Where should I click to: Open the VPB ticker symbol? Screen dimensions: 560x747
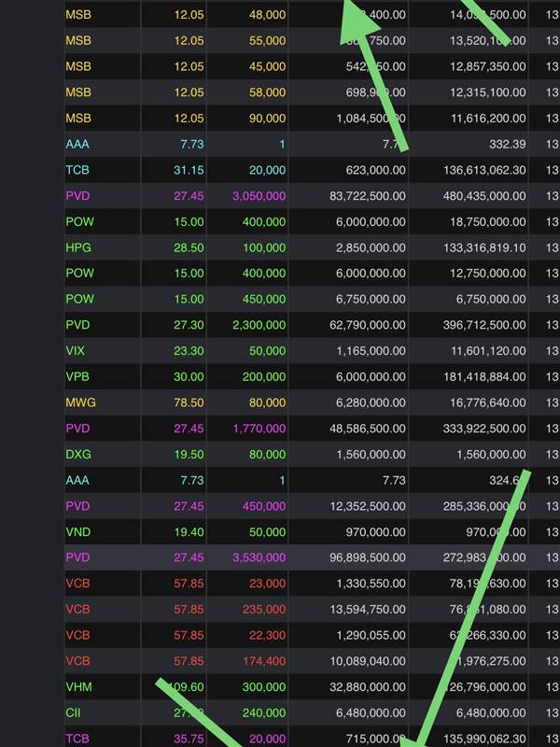pos(77,376)
